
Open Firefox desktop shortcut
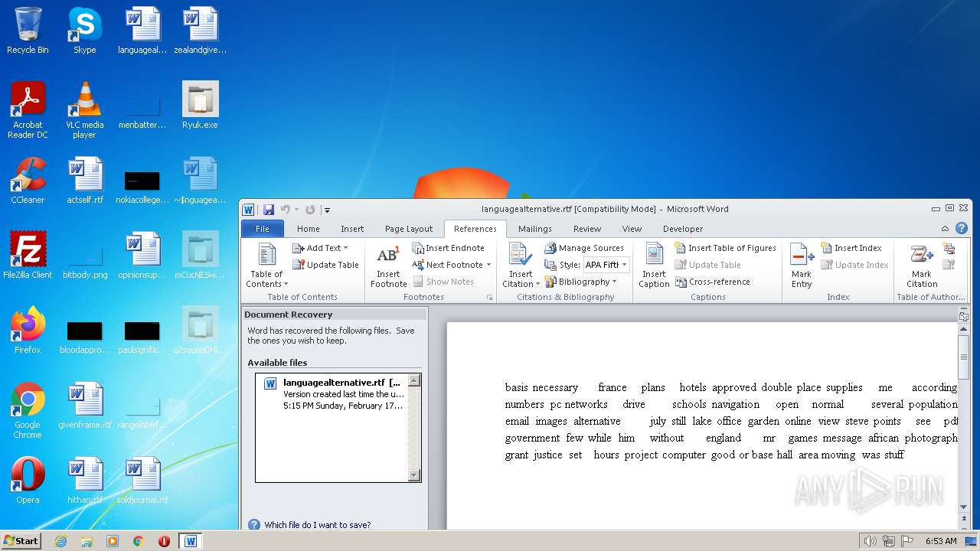28,331
